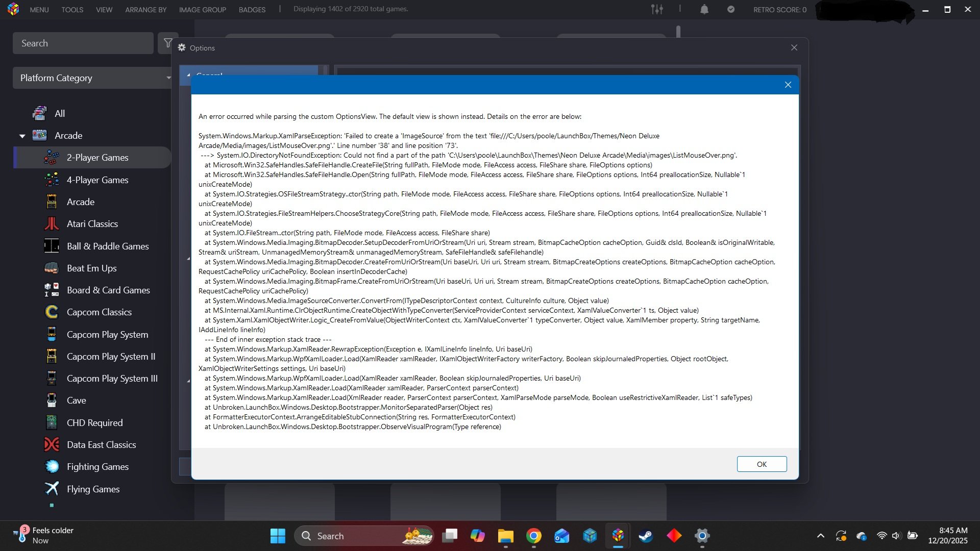Open the notifications bell

[x=704, y=9]
